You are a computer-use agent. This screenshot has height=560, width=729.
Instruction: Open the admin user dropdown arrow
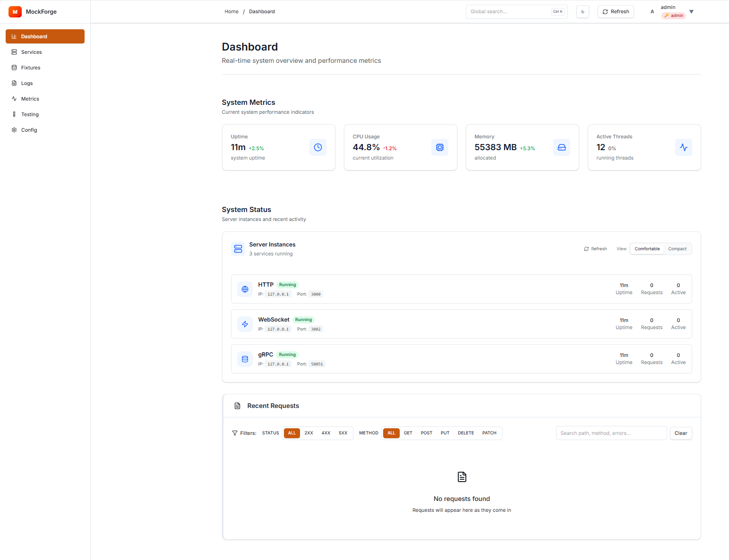[x=691, y=12]
